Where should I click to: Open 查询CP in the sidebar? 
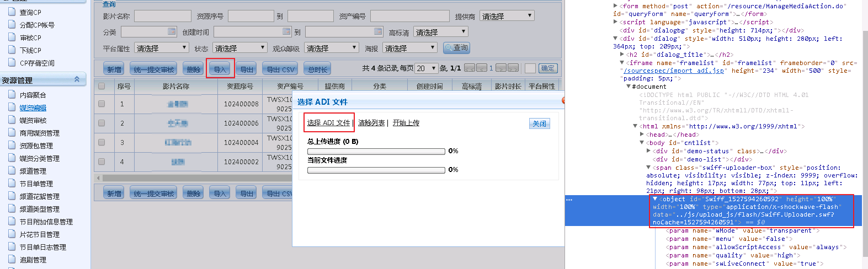pyautogui.click(x=30, y=12)
